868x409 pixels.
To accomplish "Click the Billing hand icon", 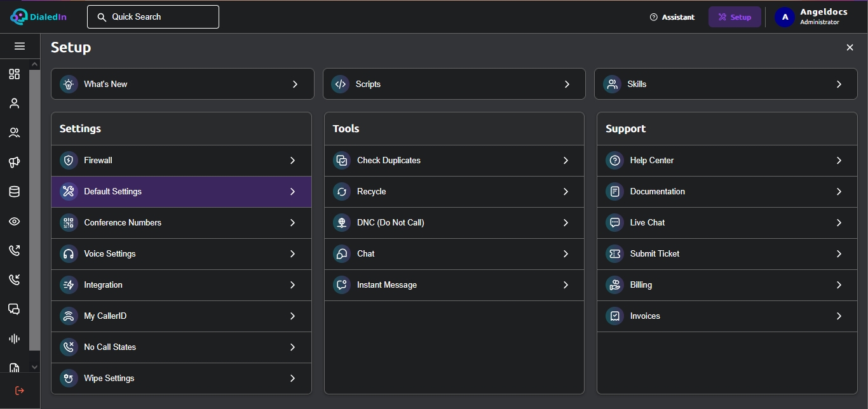I will pyautogui.click(x=614, y=285).
